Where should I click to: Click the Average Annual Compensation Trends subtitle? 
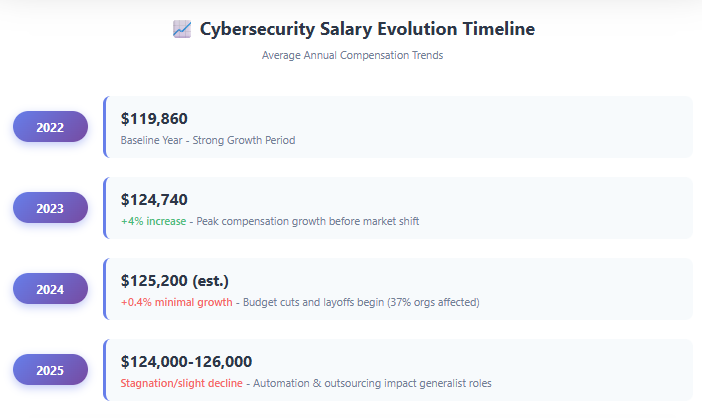[x=352, y=55]
